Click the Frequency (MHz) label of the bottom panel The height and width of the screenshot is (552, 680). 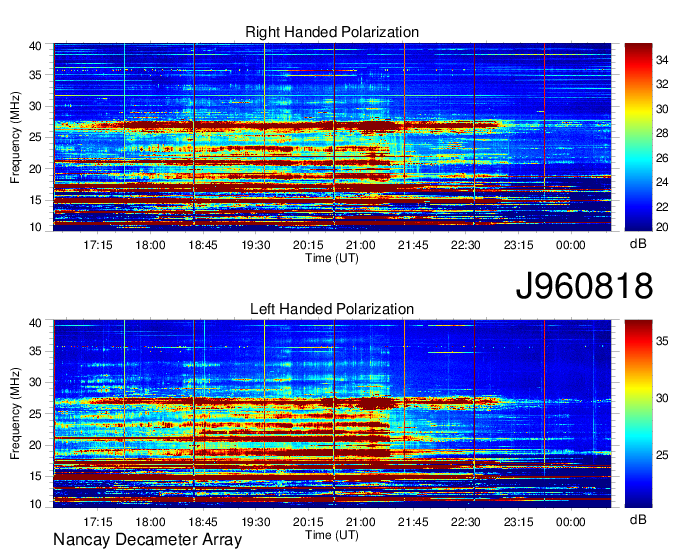(x=15, y=414)
